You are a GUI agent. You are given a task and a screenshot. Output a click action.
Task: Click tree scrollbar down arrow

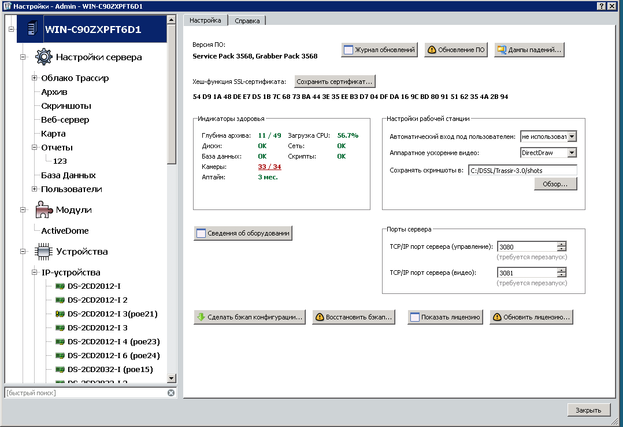171,378
